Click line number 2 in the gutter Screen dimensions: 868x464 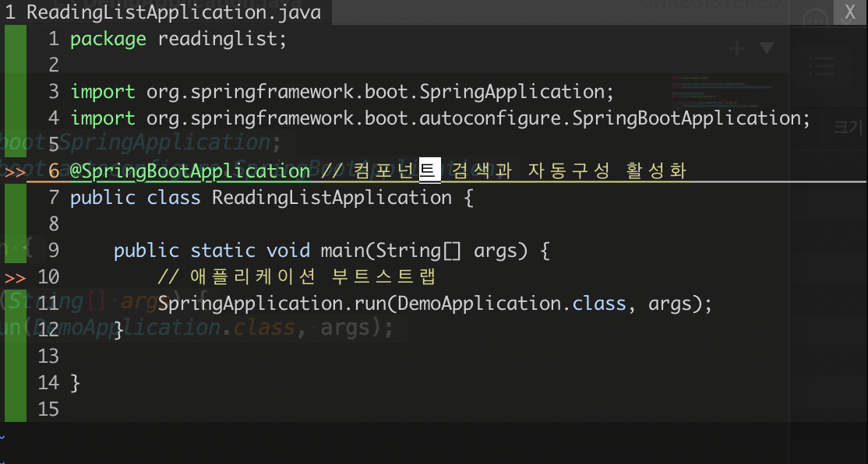[53, 65]
